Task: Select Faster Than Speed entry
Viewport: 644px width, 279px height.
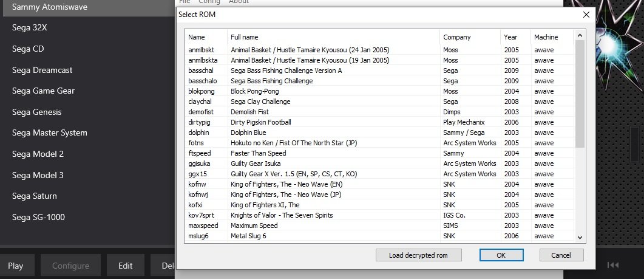Action: point(379,153)
